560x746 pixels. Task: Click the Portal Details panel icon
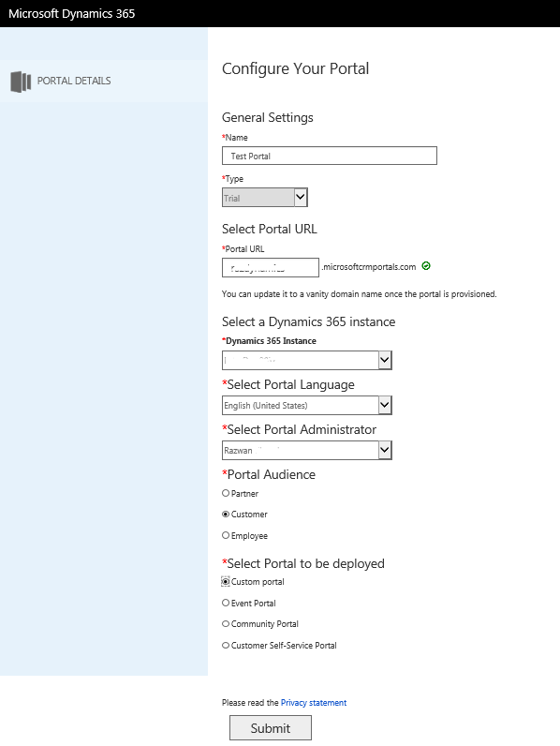tap(21, 82)
